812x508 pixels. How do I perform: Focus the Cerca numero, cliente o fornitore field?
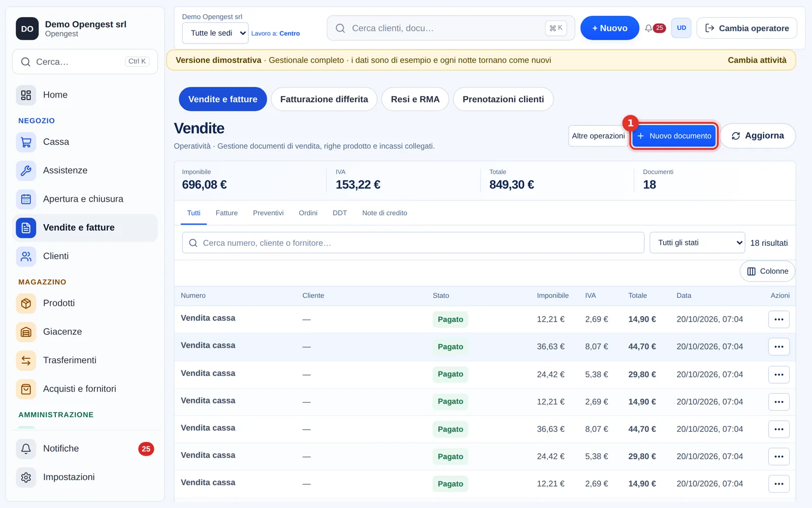click(413, 243)
